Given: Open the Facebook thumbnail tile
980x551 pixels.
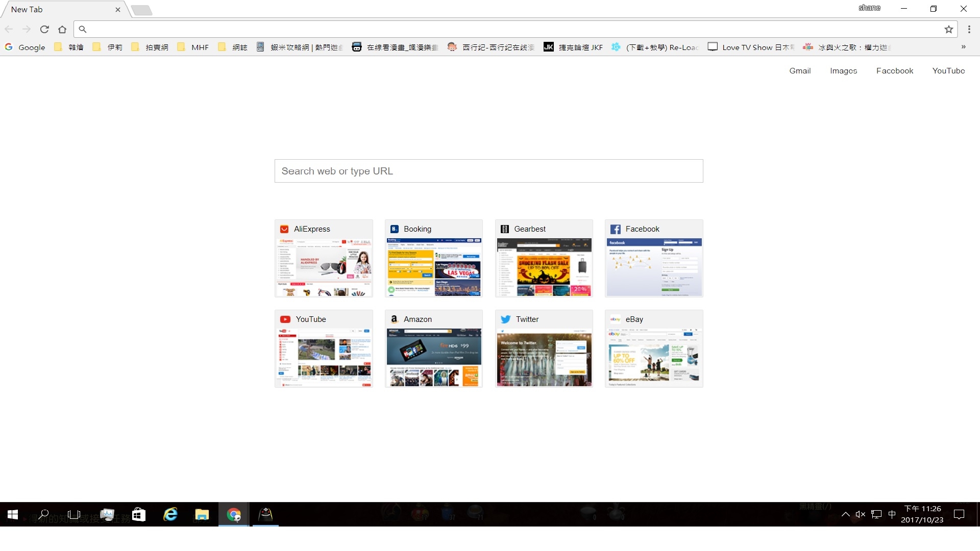Looking at the screenshot, I should pyautogui.click(x=654, y=258).
